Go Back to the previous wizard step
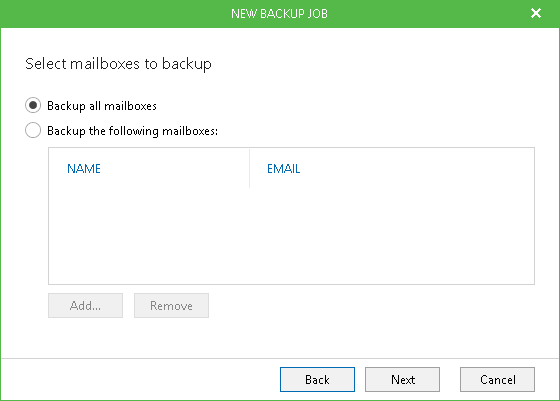Viewport: 560px width, 401px height. pos(318,380)
